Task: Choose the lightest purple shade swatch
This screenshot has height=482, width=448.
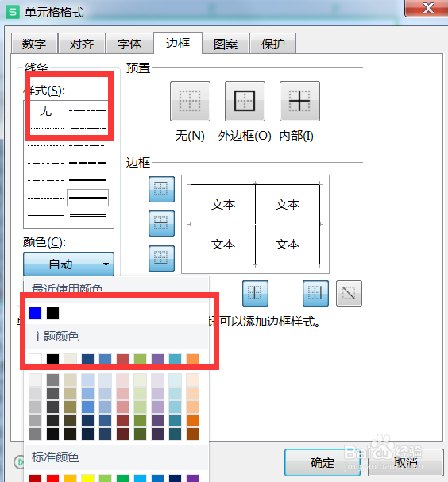Action: [x=158, y=380]
